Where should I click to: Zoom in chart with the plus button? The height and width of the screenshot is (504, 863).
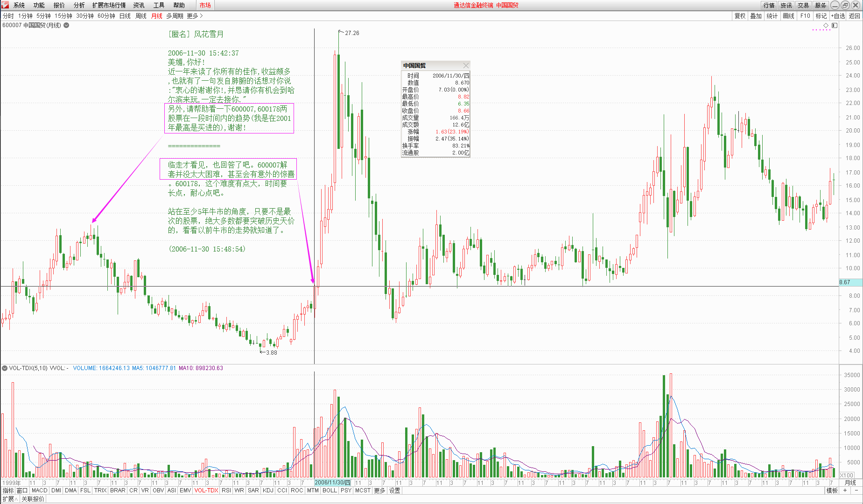(845, 490)
